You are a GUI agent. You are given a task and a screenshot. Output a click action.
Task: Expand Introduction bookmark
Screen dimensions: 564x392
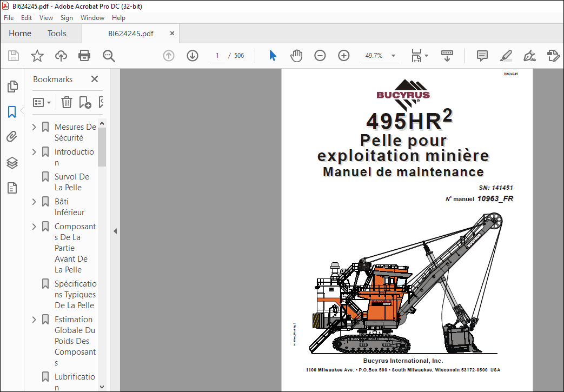coord(34,152)
